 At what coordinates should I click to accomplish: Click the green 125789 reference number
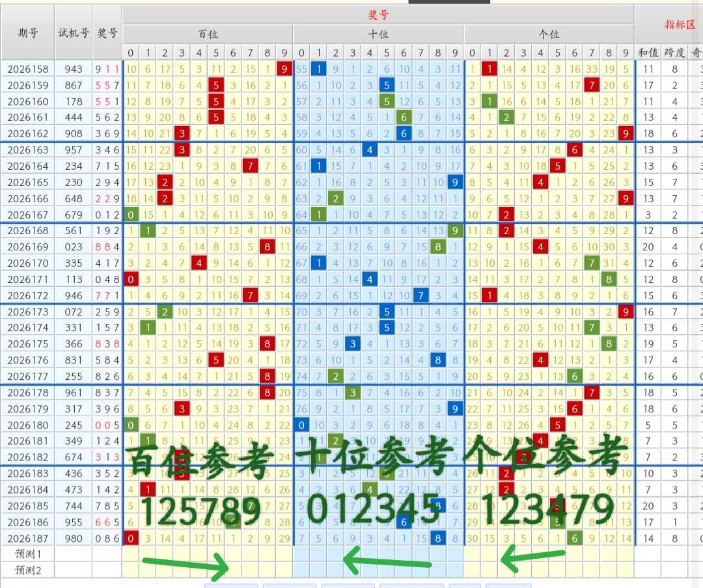(201, 511)
